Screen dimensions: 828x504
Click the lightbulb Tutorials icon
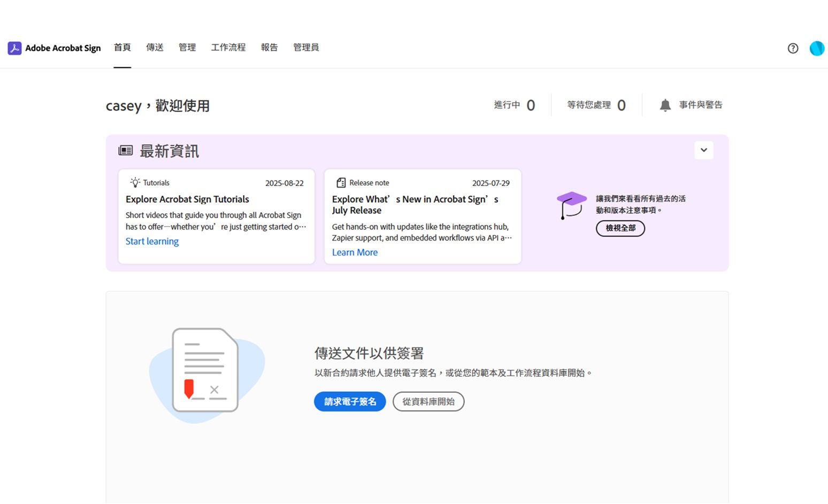pos(135,182)
